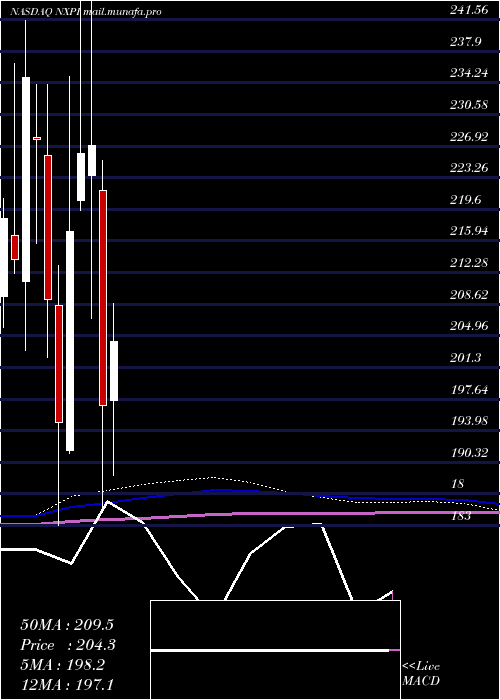Click the 12MA : 197.1 readout
Viewport: 500px width, 700px height.
tap(69, 685)
